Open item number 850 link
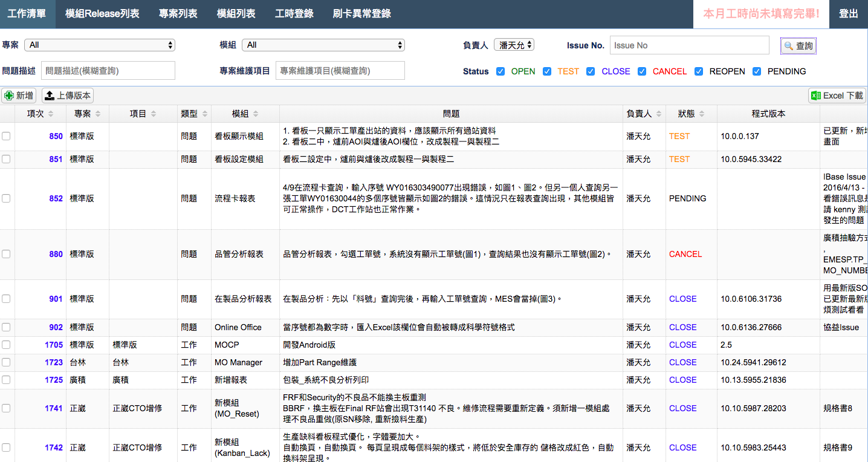 56,136
